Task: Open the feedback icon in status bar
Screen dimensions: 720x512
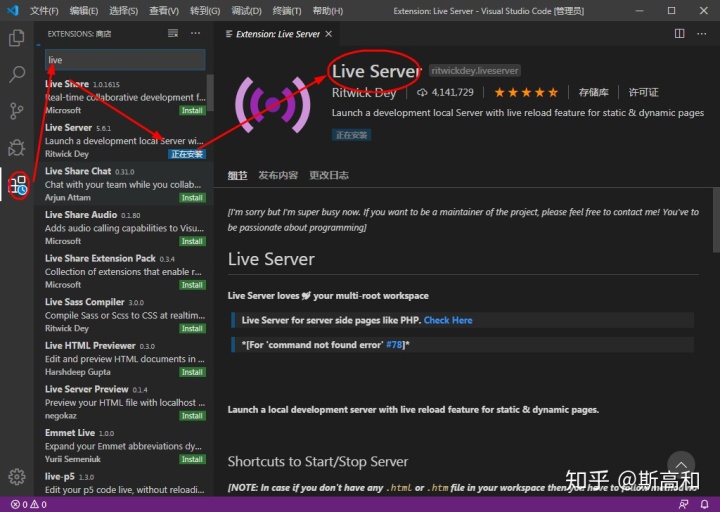Action: click(x=683, y=504)
